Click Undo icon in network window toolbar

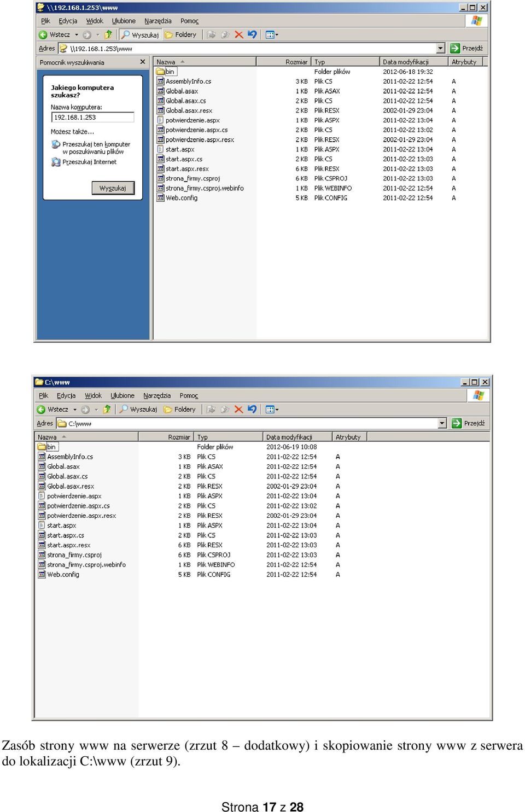point(252,34)
